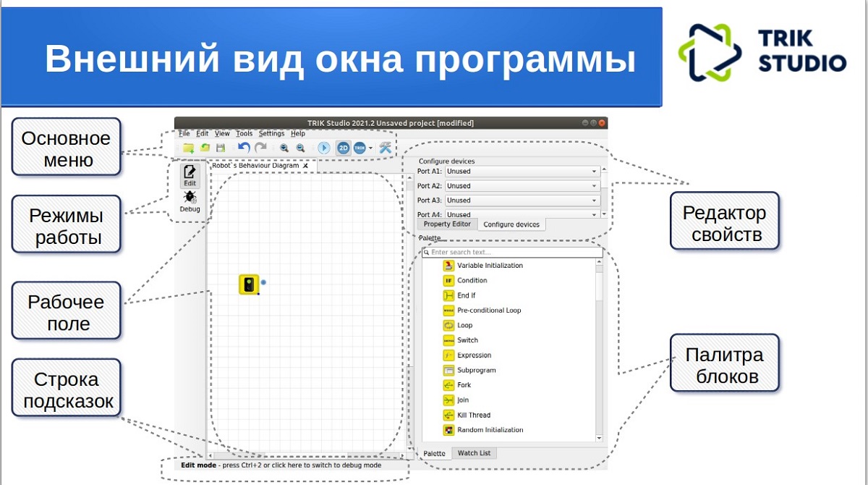Click the "Subprogram" palette label

477,371
